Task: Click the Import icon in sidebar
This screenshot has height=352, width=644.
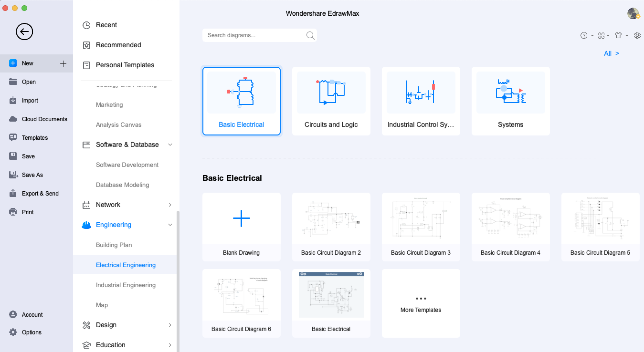Action: pos(13,101)
